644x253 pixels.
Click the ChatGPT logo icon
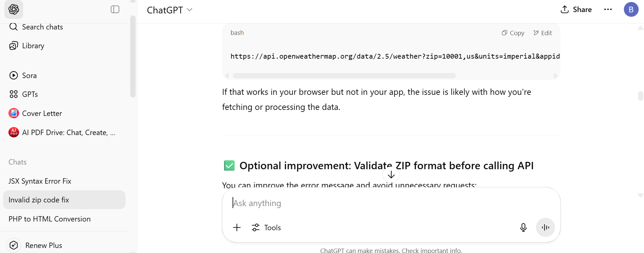14,9
